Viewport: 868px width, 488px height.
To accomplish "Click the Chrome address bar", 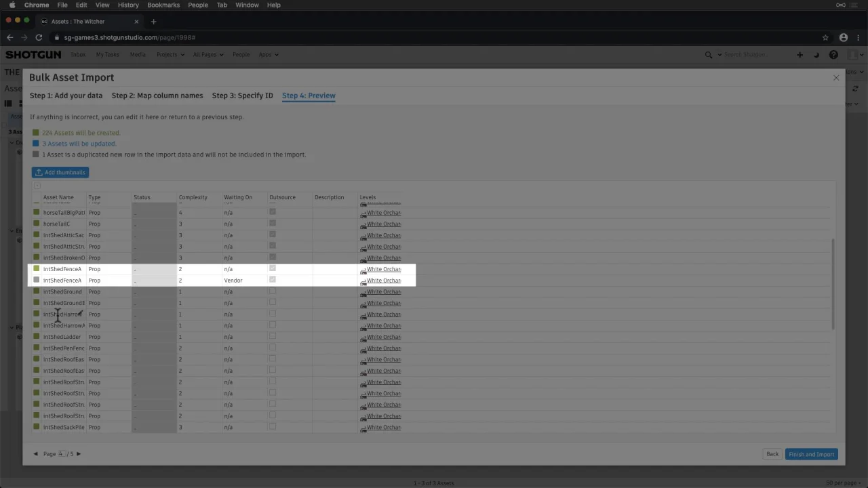I will tap(434, 37).
